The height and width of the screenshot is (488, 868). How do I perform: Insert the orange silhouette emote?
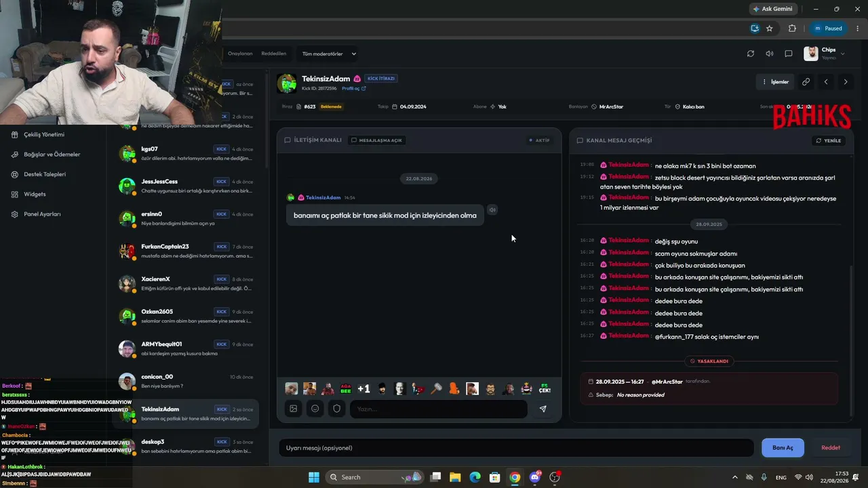coord(454,388)
